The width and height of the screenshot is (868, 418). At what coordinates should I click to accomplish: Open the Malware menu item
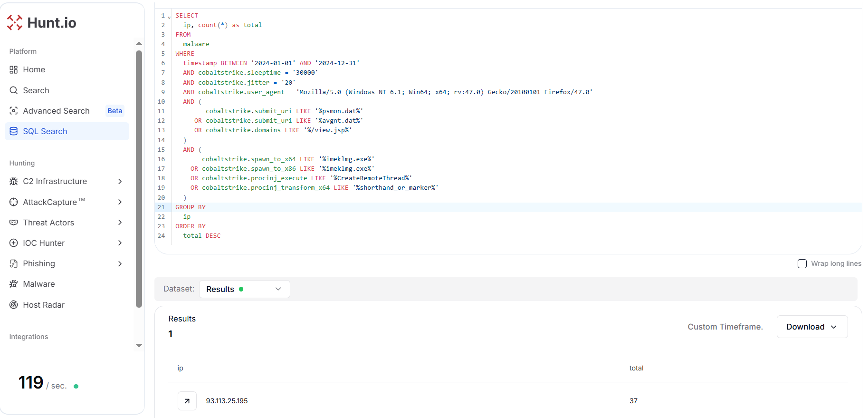tap(39, 284)
